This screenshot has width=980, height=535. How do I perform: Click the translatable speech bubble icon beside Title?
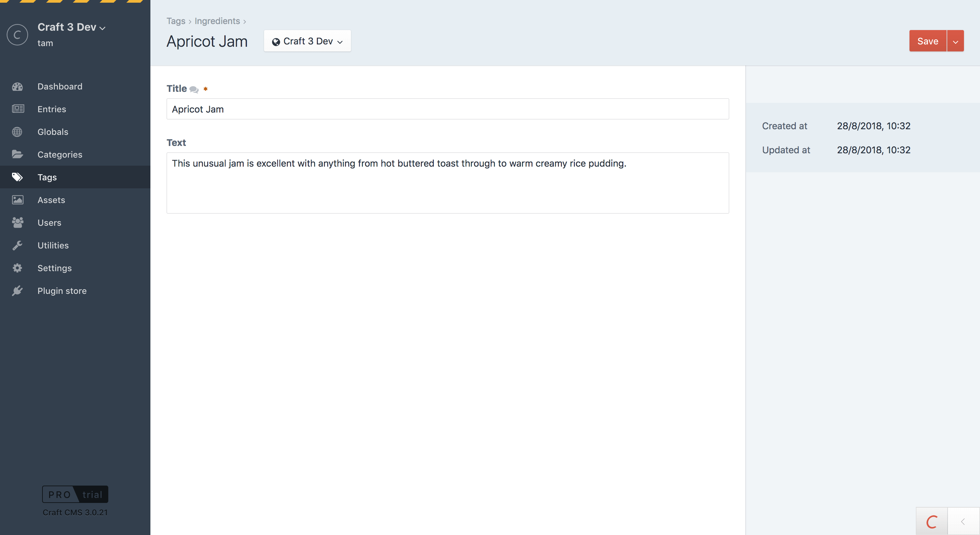(x=194, y=90)
